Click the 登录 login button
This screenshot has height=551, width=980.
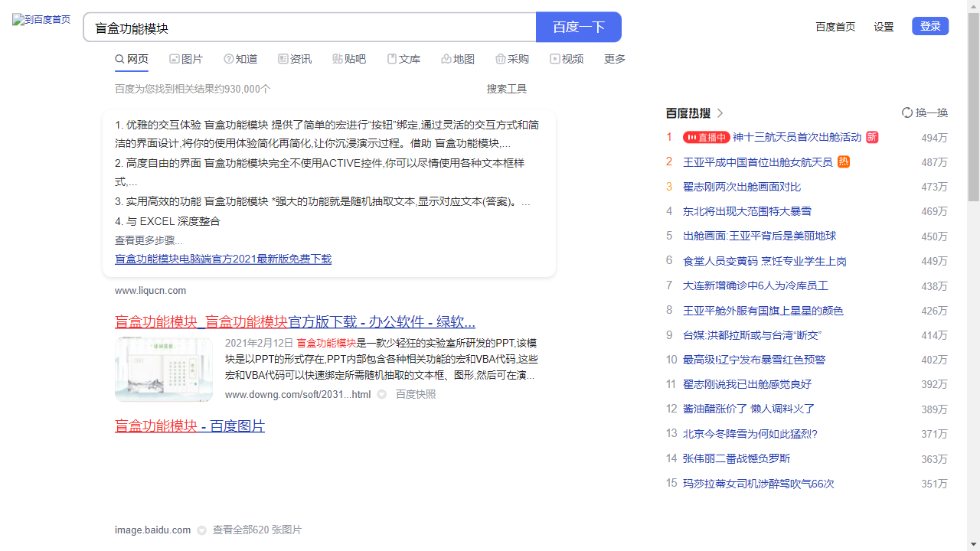930,26
